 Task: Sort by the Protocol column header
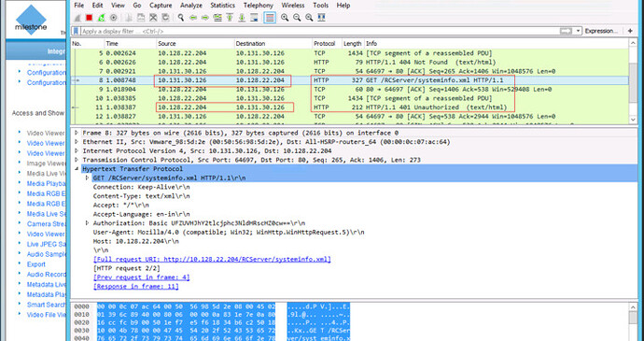click(327, 43)
